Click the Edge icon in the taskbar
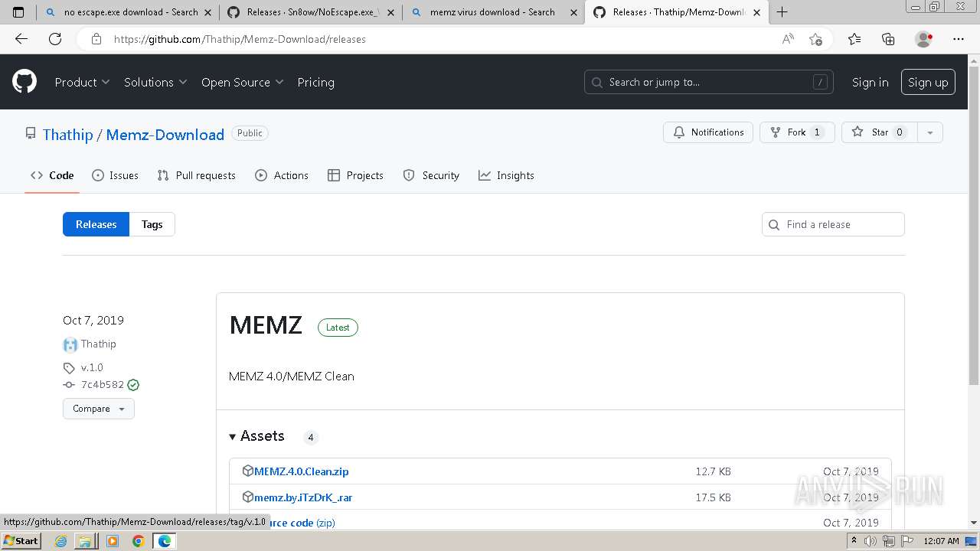980x551 pixels. (x=164, y=541)
